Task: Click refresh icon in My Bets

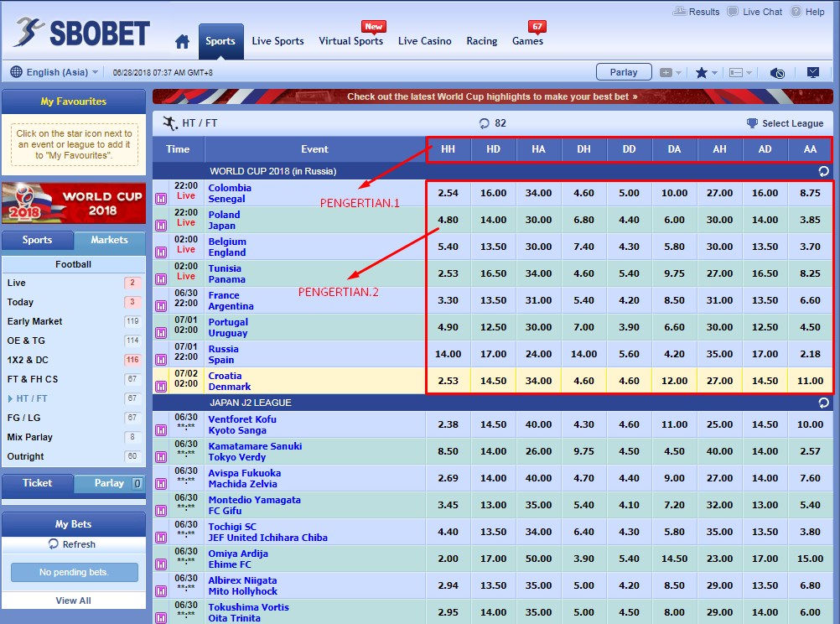Action: pos(53,544)
